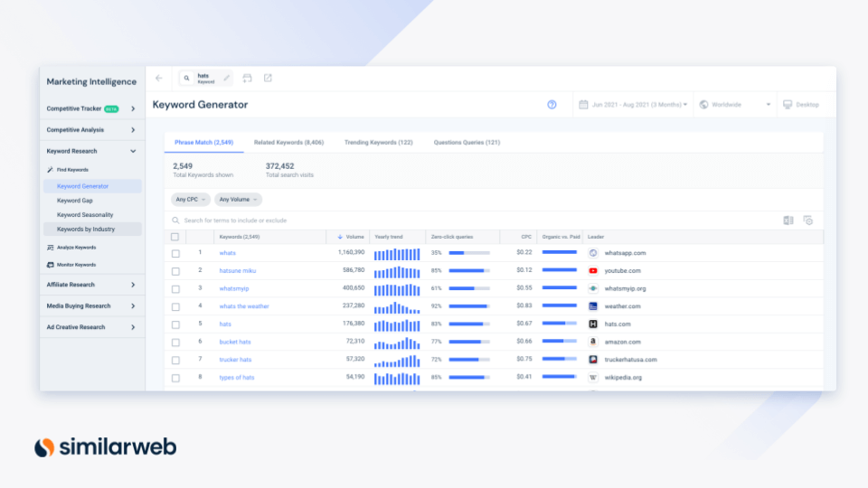Open keyword in new window icon
This screenshot has width=868, height=488.
pos(268,78)
